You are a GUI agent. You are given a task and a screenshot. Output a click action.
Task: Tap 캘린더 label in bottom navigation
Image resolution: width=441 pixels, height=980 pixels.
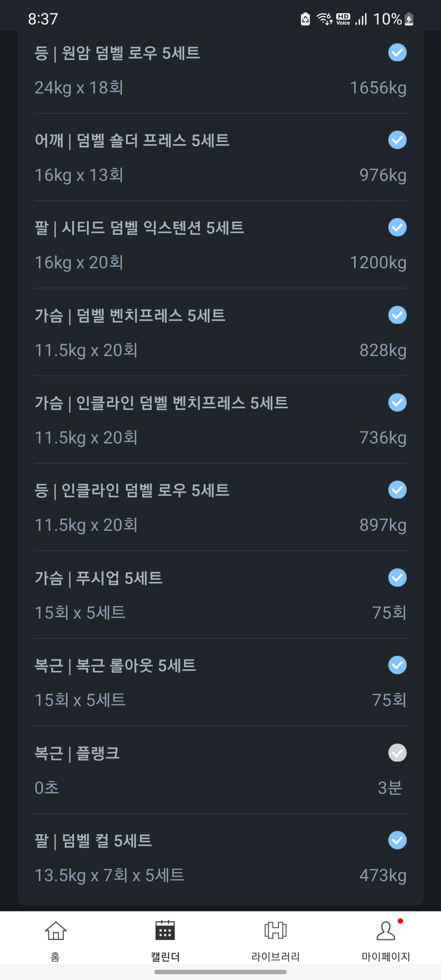165,957
